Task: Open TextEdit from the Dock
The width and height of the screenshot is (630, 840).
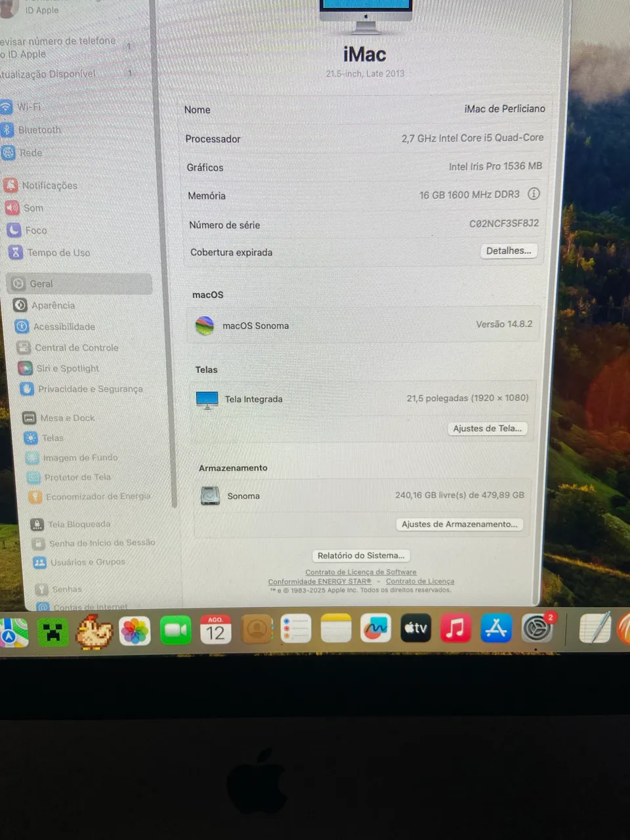Action: coord(596,627)
